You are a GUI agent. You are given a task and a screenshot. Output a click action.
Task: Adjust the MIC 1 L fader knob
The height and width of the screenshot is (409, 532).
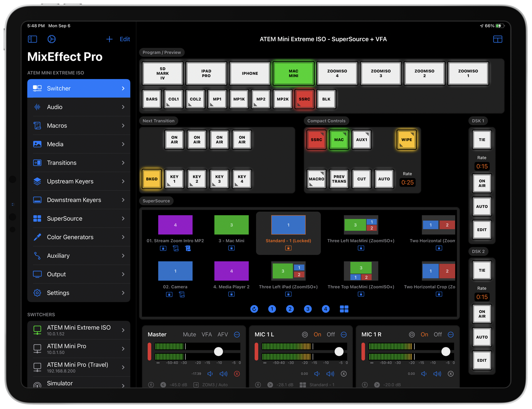[339, 352]
